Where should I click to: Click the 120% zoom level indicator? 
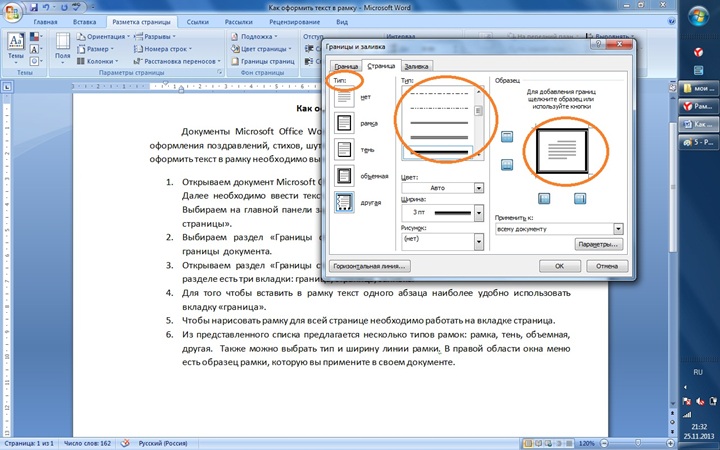click(586, 444)
